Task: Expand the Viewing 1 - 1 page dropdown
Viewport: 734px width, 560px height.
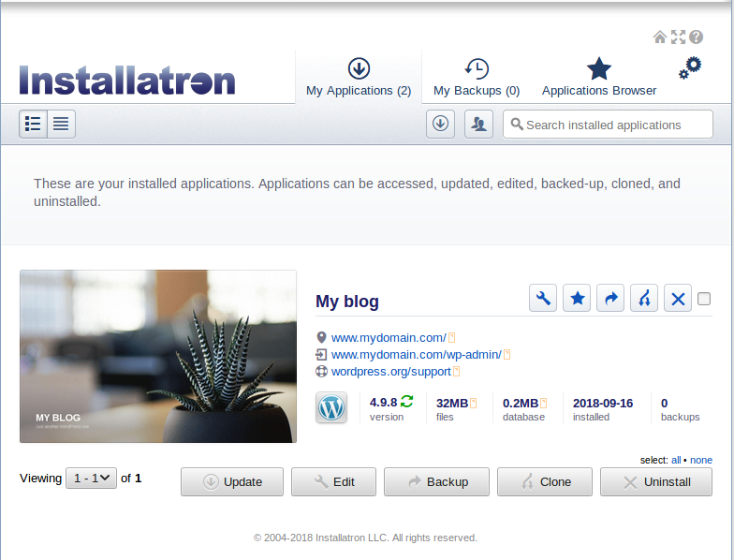Action: point(91,478)
